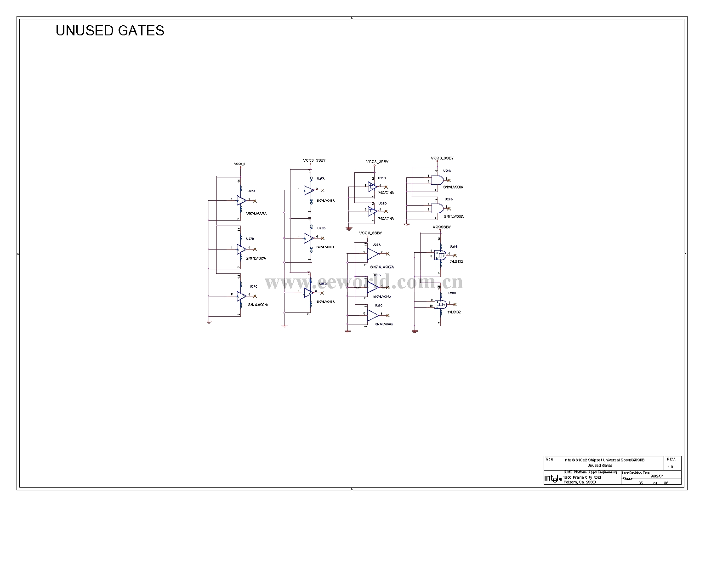Click ground symbol below the U21 Schmitt inverters

tap(349, 228)
